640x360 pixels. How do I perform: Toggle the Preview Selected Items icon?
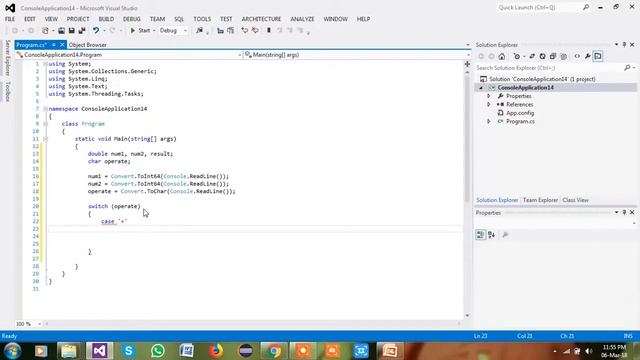[598, 57]
